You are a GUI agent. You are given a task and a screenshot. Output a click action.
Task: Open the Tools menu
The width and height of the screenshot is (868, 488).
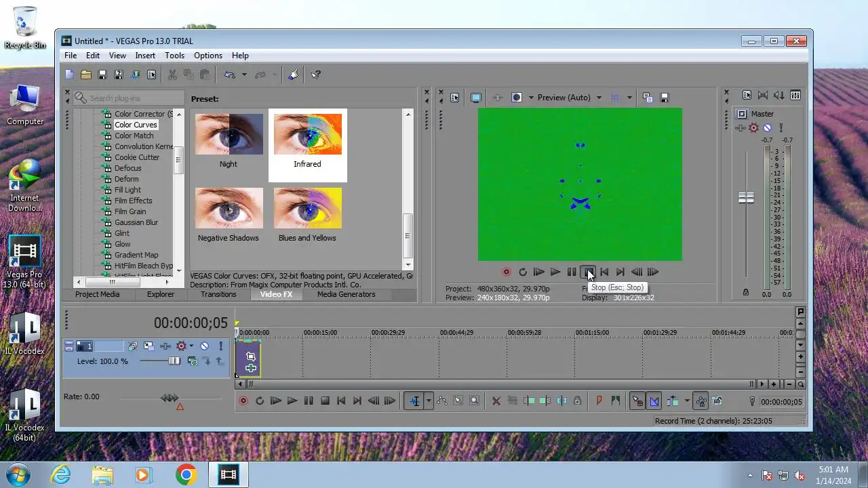[174, 56]
